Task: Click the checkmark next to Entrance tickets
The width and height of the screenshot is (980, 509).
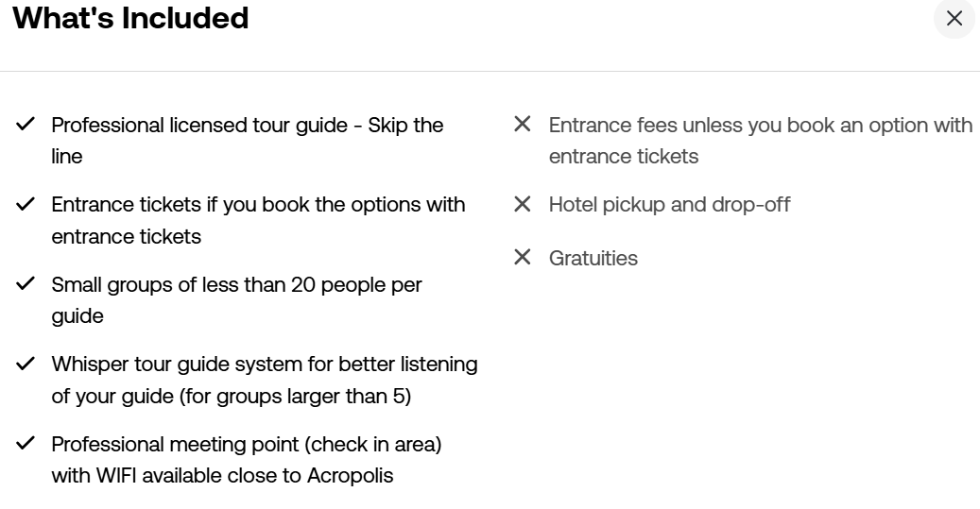Action: coord(26,204)
